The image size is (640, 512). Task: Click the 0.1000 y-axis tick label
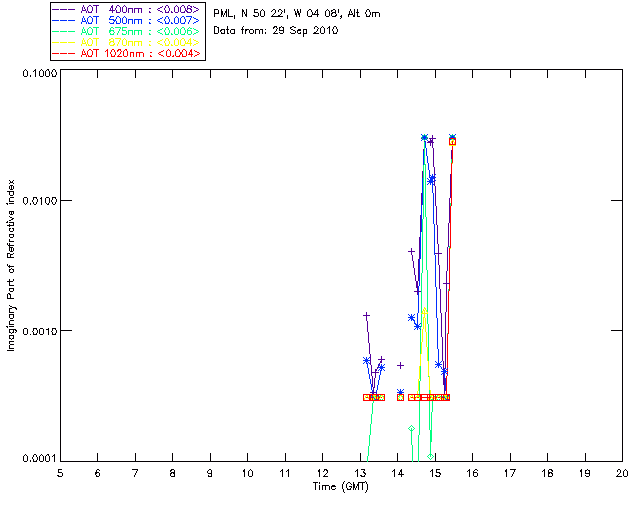(39, 73)
